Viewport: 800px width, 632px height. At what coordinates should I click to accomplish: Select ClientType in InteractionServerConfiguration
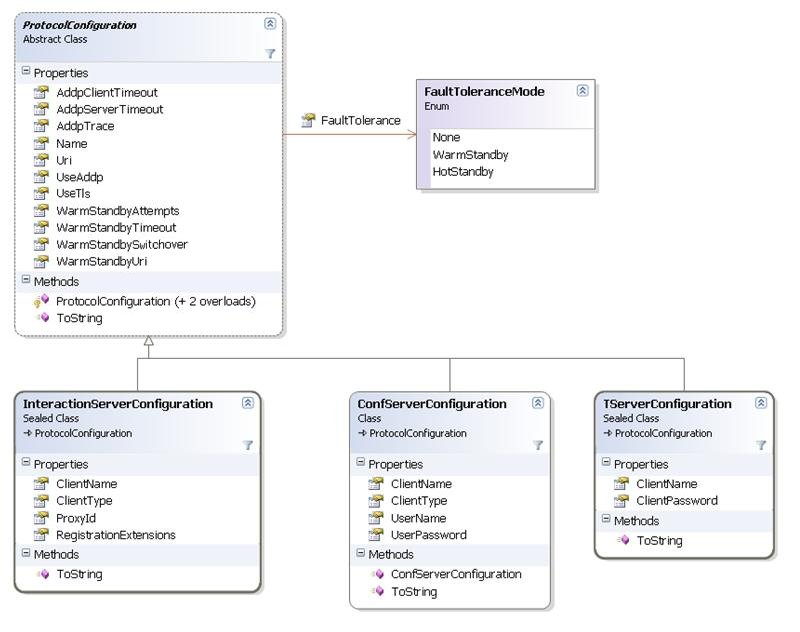(x=84, y=501)
